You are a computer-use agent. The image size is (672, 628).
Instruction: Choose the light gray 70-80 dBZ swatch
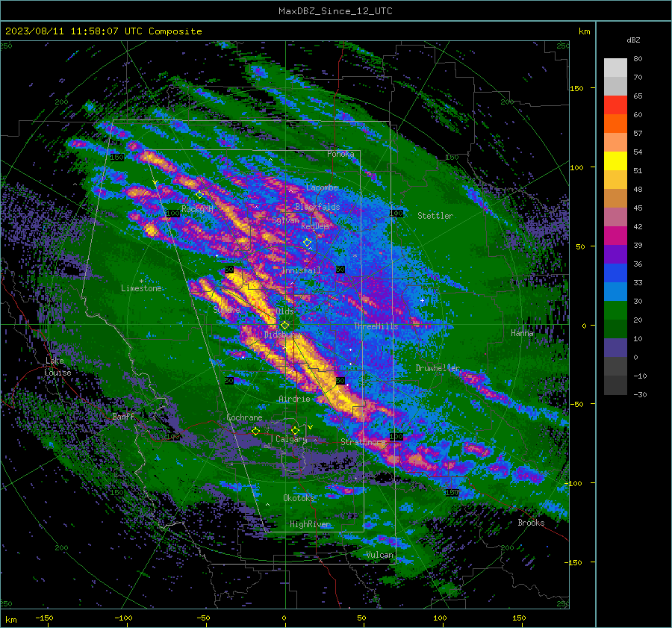click(615, 68)
